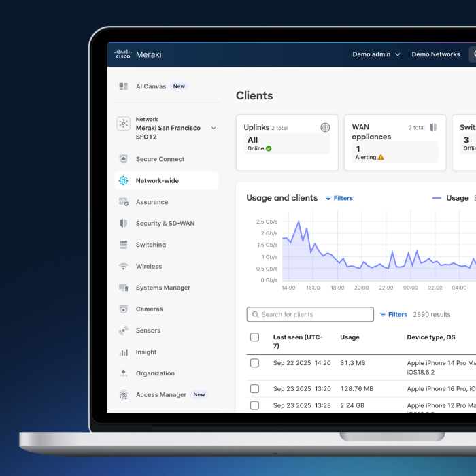Click Demo Networks in the header
Image resolution: width=476 pixels, height=476 pixels.
[436, 54]
